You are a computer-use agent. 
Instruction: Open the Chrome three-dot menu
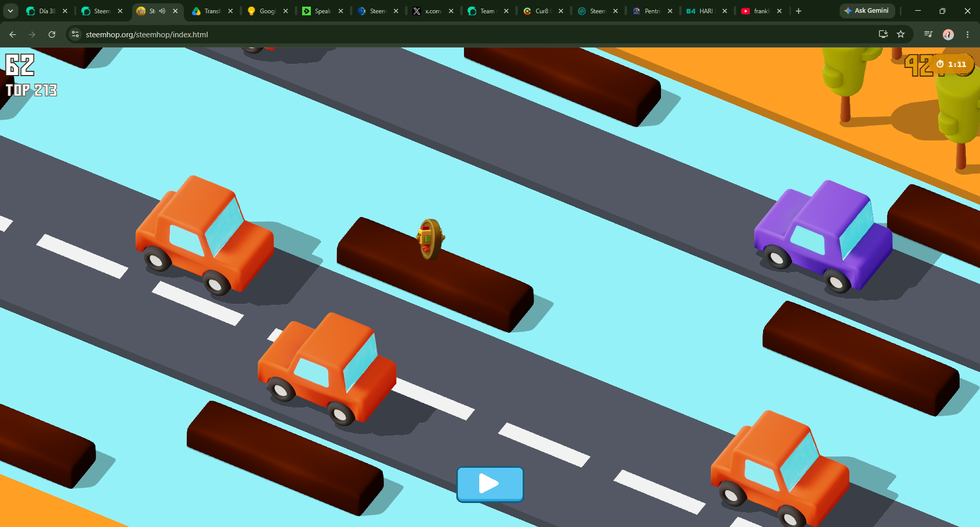pos(968,34)
